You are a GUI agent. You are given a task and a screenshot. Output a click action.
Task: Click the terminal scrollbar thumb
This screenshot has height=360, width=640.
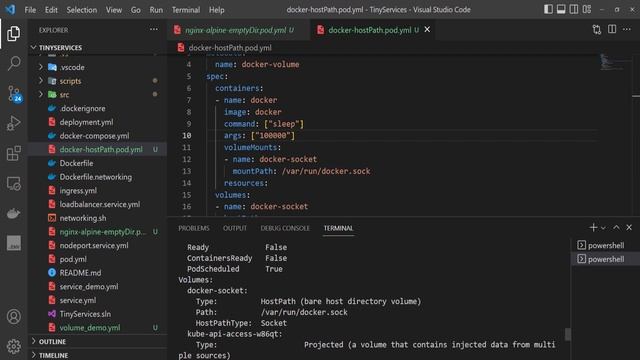click(567, 334)
